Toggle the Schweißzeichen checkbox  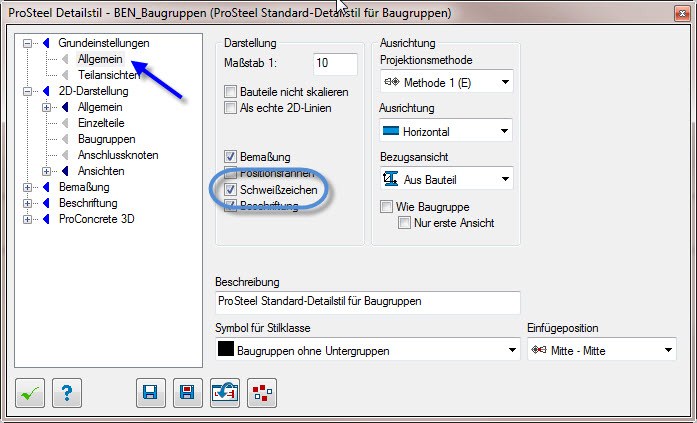click(230, 190)
